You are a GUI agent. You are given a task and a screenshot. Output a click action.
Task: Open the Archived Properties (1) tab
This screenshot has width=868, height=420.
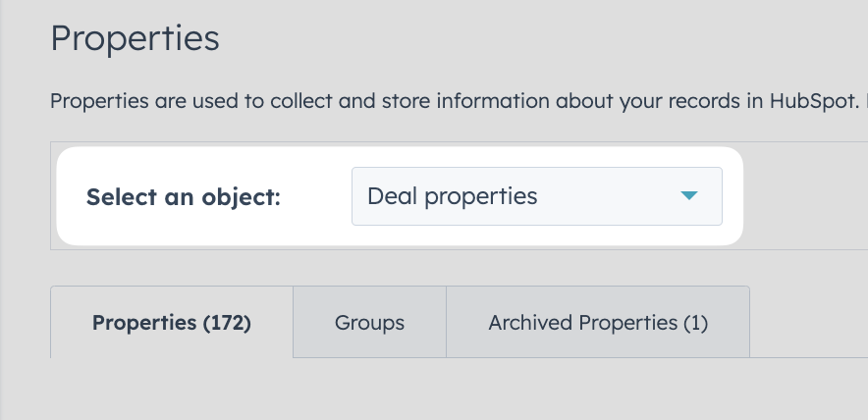[598, 322]
